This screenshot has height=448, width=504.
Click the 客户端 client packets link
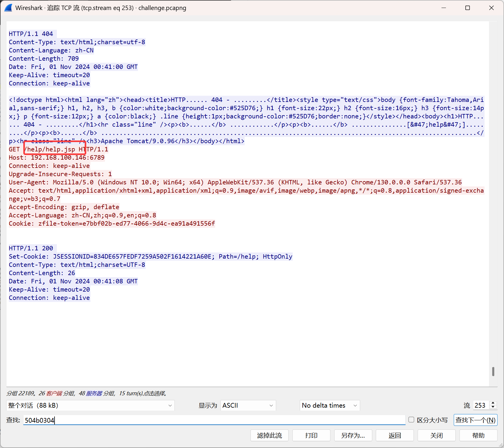tap(54, 393)
